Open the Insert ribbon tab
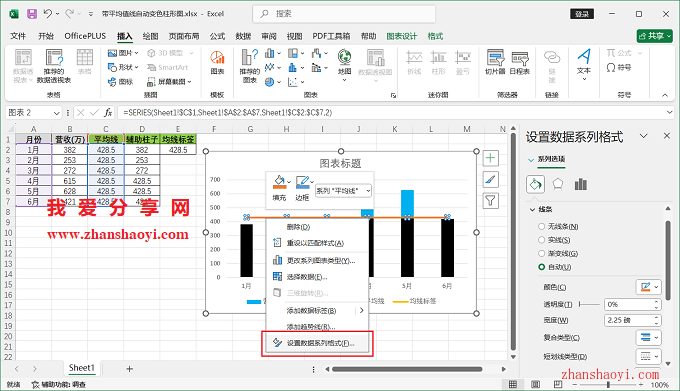 (124, 36)
